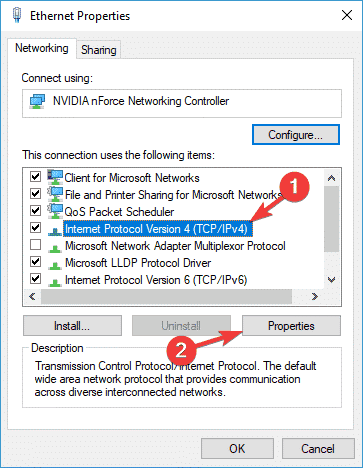Open Properties for the selected item
Viewport: 363px width, 468px height.
point(291,326)
